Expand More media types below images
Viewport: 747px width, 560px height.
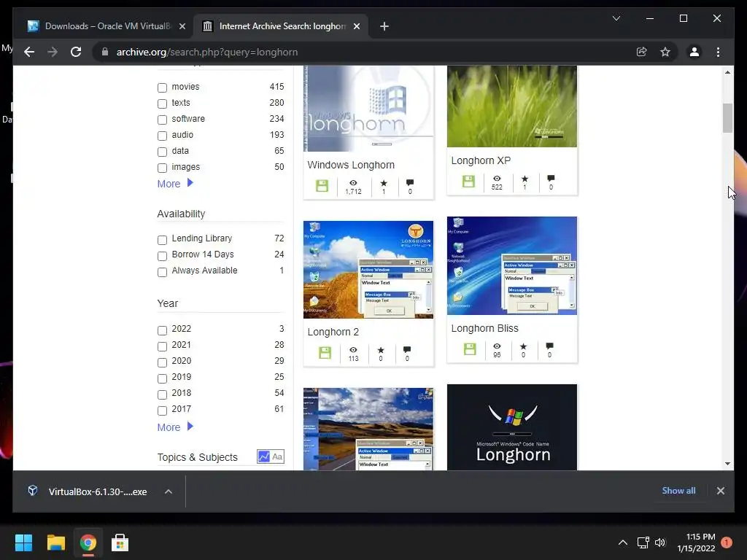pyautogui.click(x=175, y=183)
